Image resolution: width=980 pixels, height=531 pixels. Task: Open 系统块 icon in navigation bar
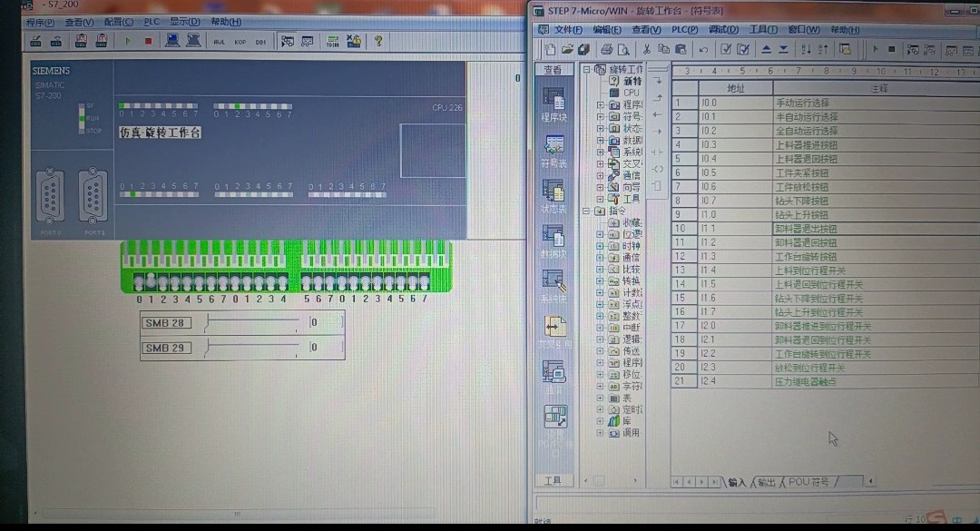pos(554,287)
